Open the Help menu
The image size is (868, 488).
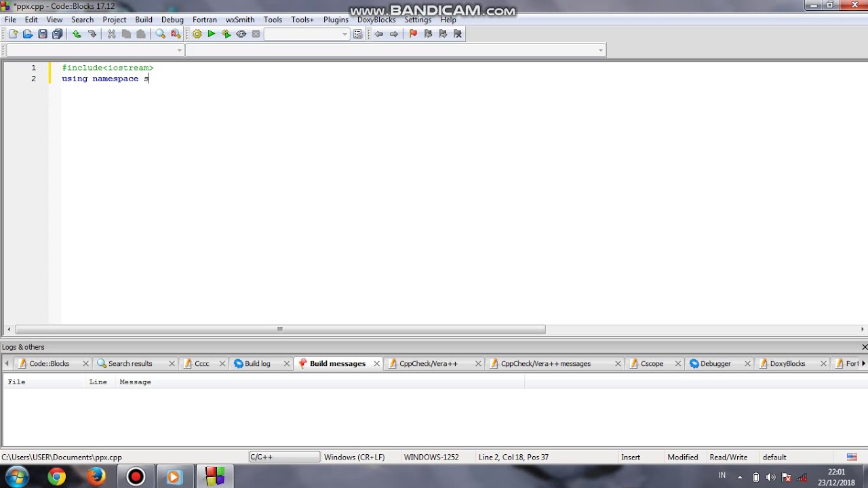(x=448, y=20)
